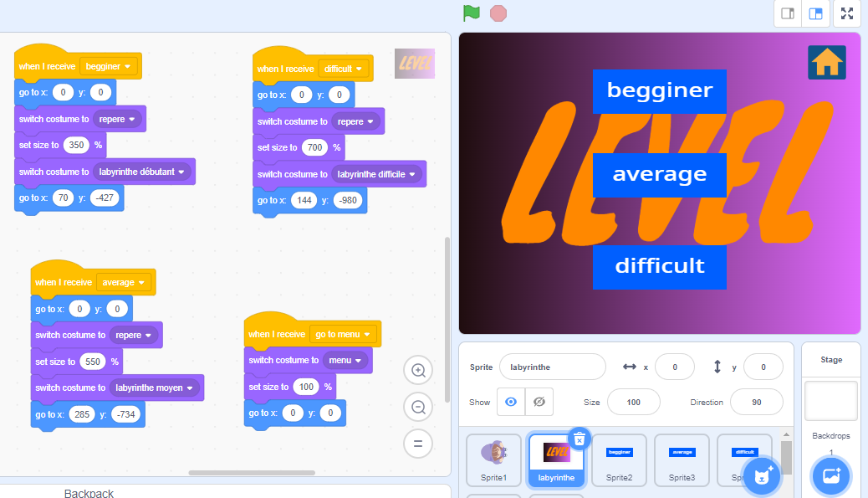
Task: Click the sprite y position field
Action: pyautogui.click(x=763, y=367)
